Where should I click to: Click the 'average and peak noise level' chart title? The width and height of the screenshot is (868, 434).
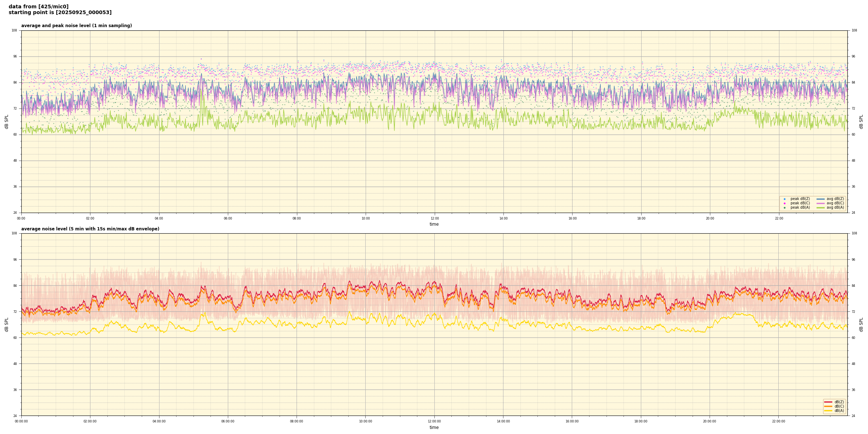[x=76, y=26]
